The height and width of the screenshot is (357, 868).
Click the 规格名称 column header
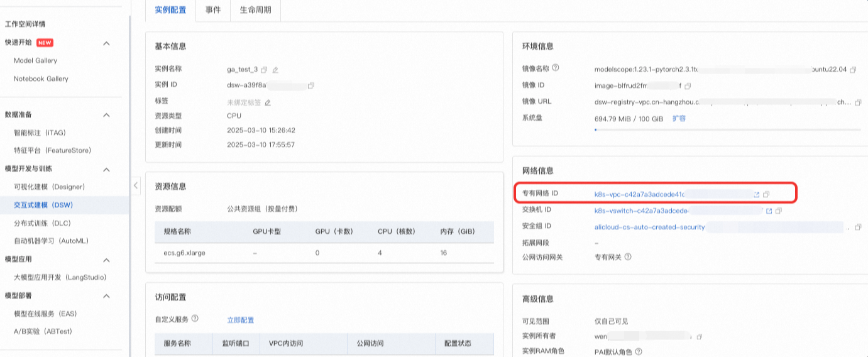[x=177, y=231]
